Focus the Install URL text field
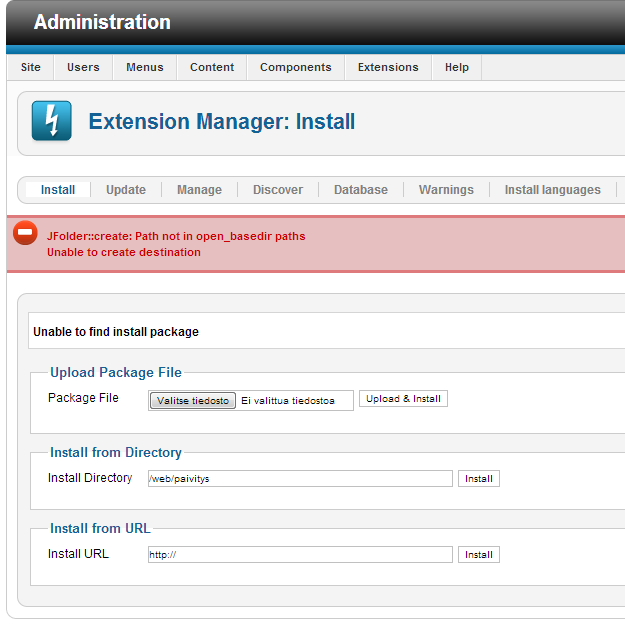The height and width of the screenshot is (624, 625). point(300,555)
